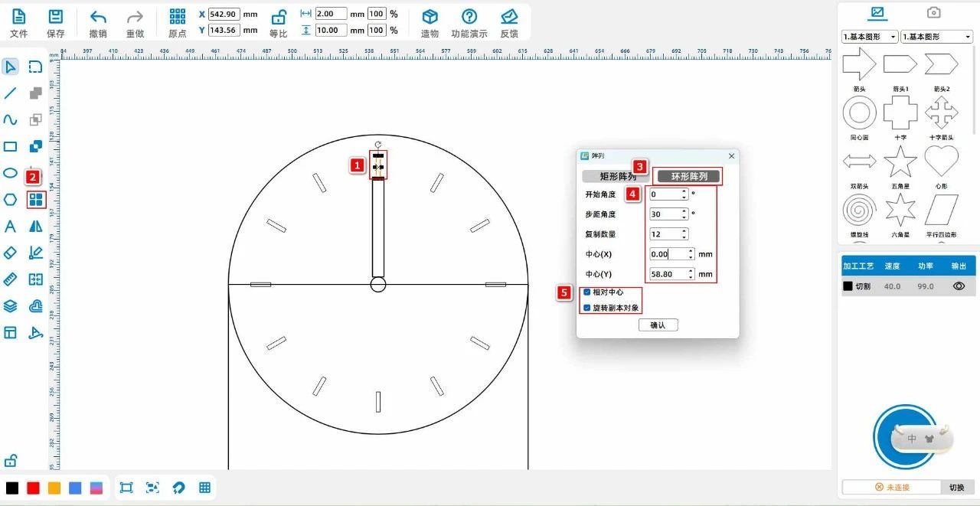980x506 pixels.
Task: Select the text tool (A) icon
Action: (10, 227)
